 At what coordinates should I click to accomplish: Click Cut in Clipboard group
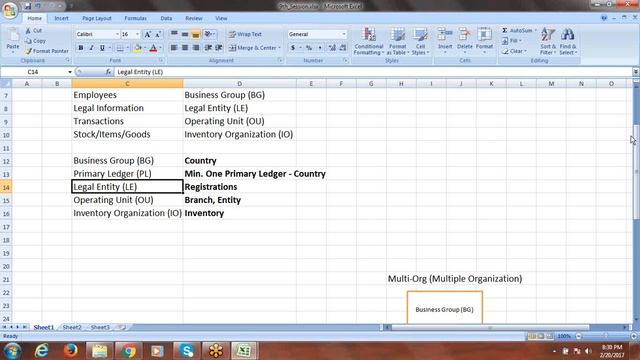[x=33, y=31]
